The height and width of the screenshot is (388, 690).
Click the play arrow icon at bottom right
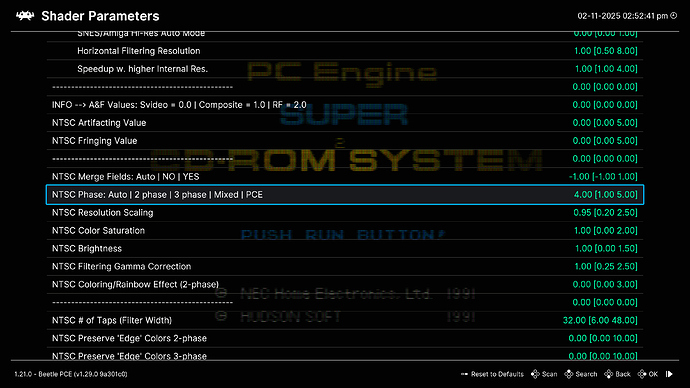669,374
